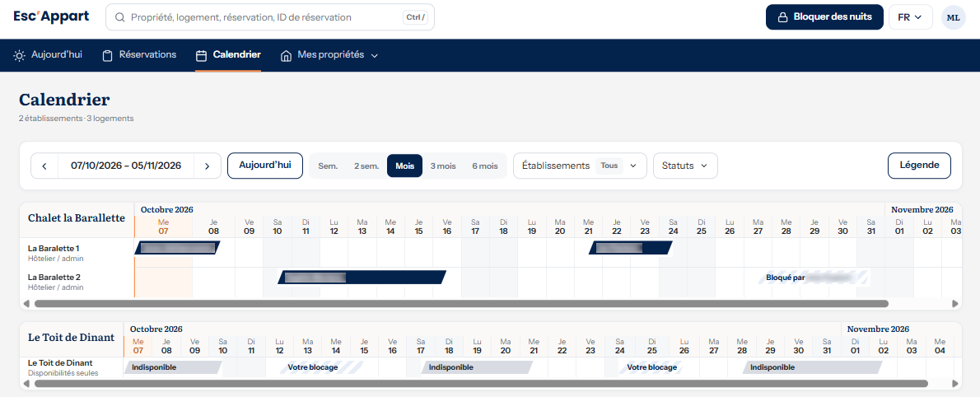
Task: Click the Me 07 header in Chalet calendar
Action: click(163, 227)
